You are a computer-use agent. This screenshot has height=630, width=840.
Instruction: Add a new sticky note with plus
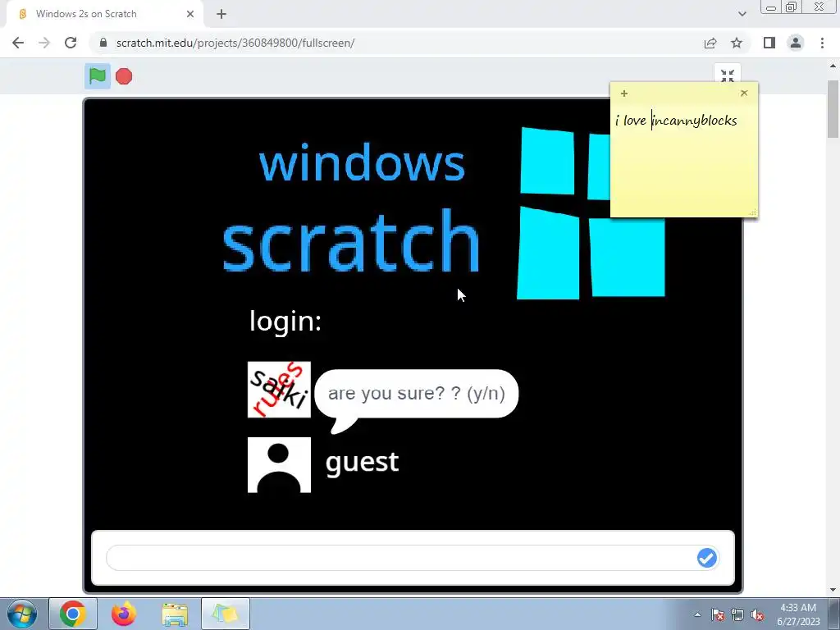624,94
